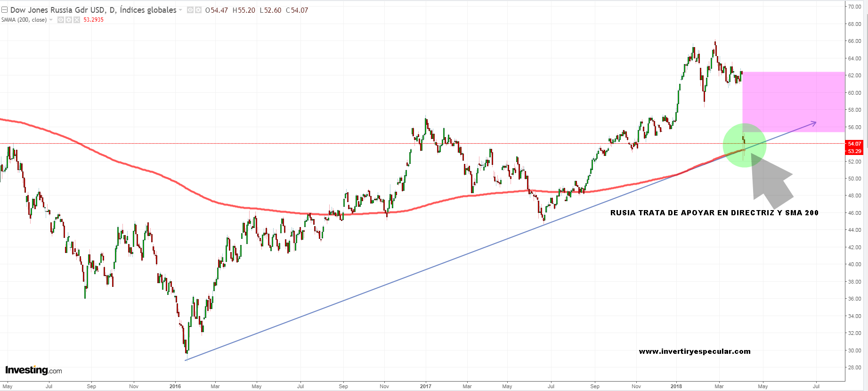Select the 'RUSIA TRATA DE APOYAR' text annotation
The image size is (868, 391).
tap(714, 213)
